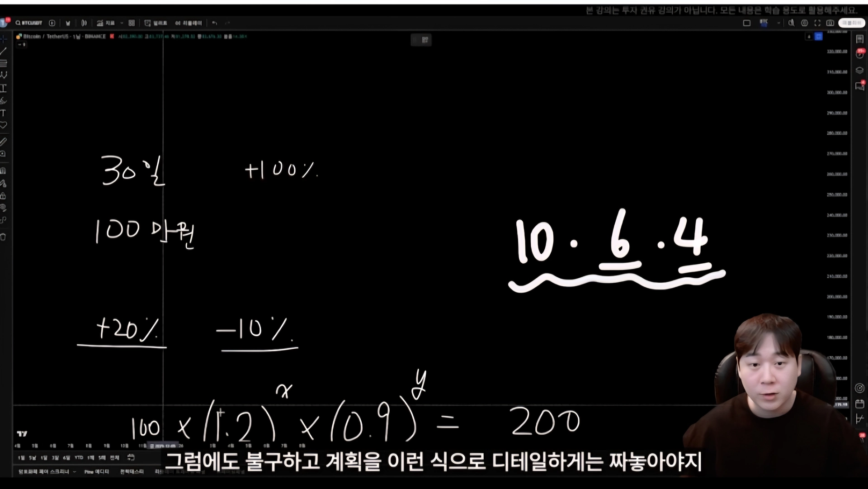Viewport: 868px width, 489px height.
Task: Switch to the Pine Editor tab
Action: click(96, 472)
